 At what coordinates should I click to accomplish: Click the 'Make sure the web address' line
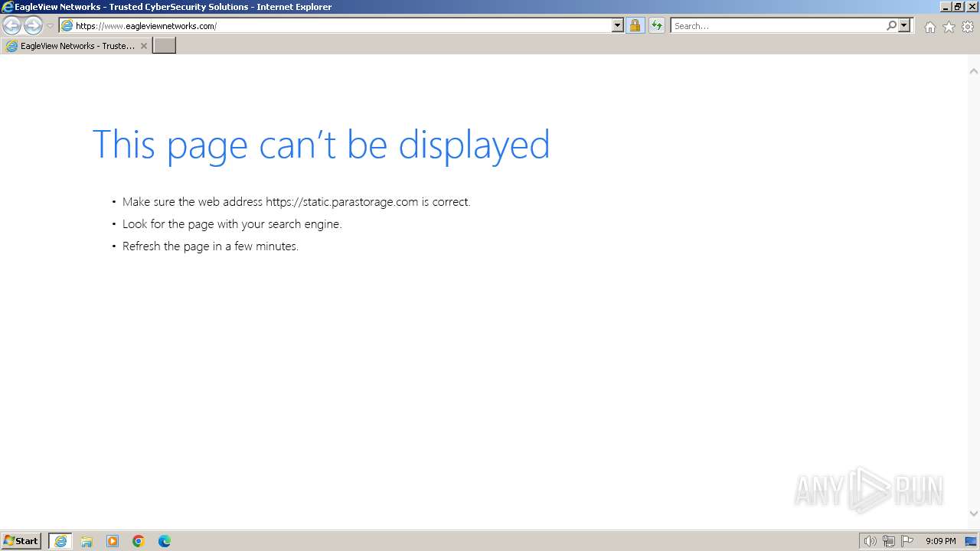(x=296, y=202)
